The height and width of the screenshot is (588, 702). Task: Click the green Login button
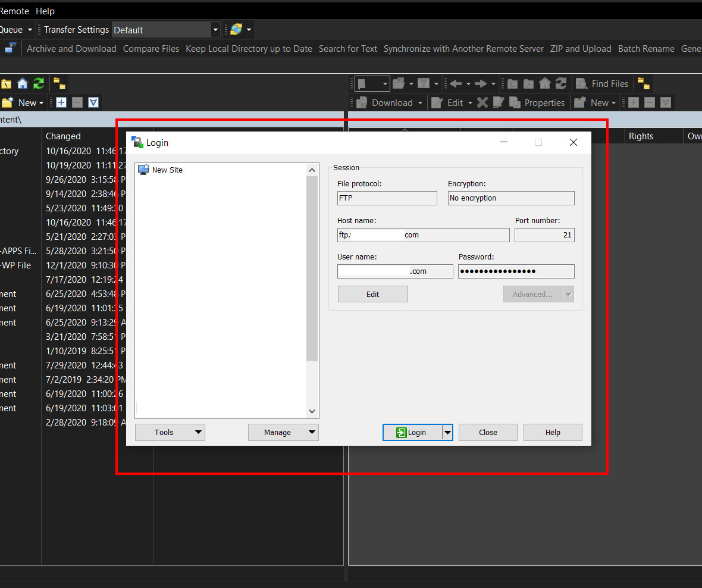tap(412, 433)
